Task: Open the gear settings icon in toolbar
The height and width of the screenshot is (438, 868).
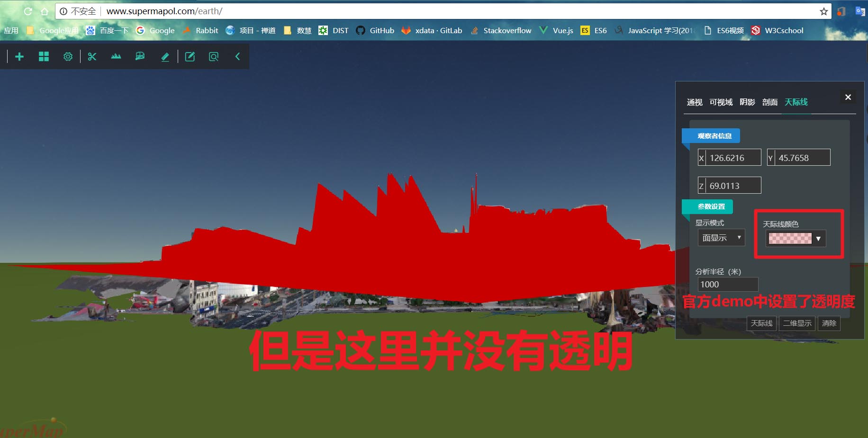Action: coord(68,57)
